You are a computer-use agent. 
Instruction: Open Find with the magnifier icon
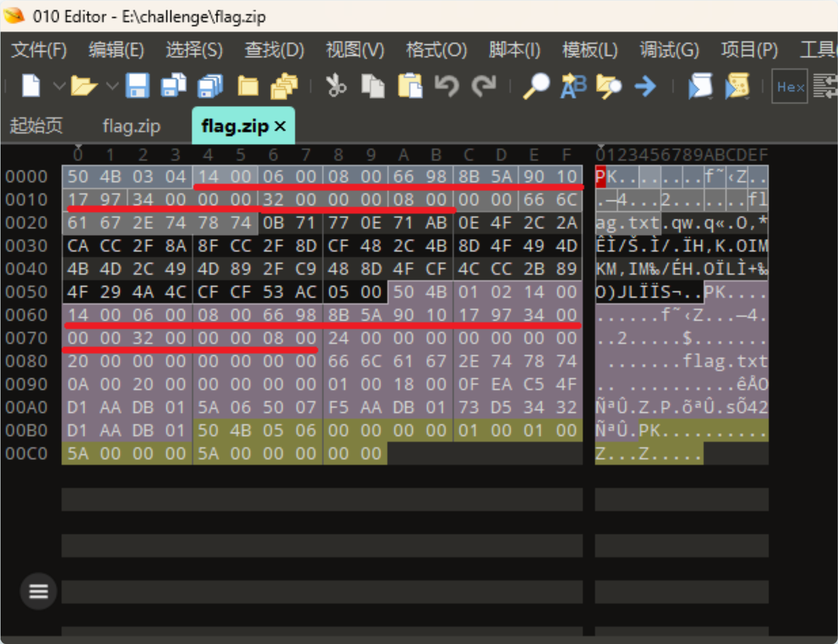(536, 86)
